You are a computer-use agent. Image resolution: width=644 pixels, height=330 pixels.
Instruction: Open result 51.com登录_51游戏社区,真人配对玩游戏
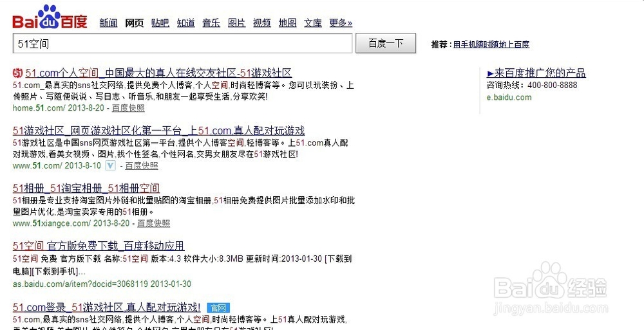(107, 307)
